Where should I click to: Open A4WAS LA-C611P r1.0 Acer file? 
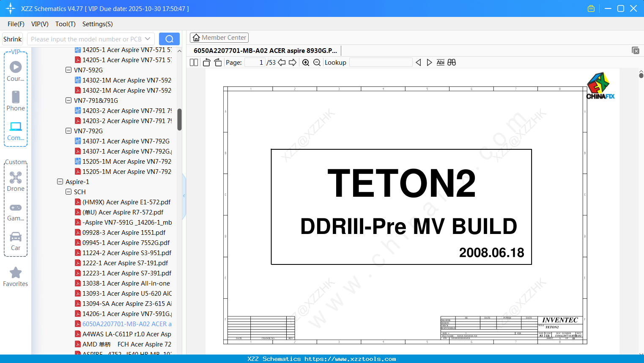pos(123,334)
